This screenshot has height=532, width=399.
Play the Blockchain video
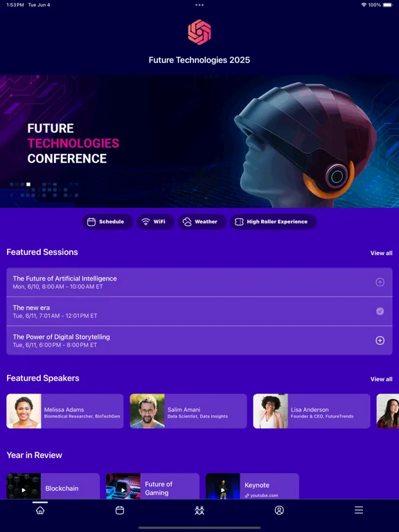tap(24, 490)
